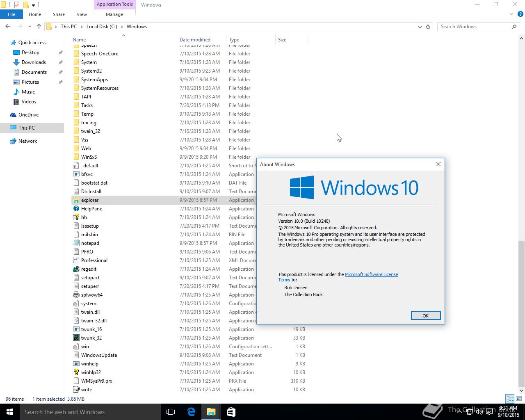Select Music in navigation pane
Viewport: 525px width, 420px height.
pyautogui.click(x=28, y=92)
